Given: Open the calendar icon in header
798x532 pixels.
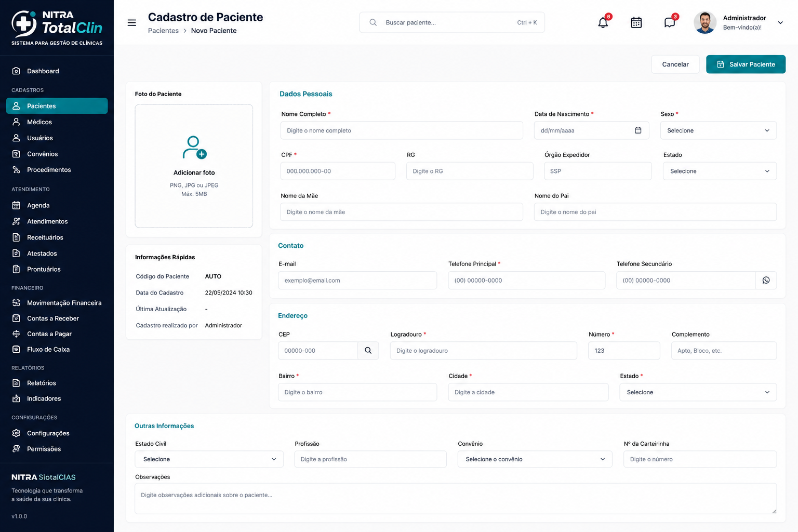Looking at the screenshot, I should [636, 22].
